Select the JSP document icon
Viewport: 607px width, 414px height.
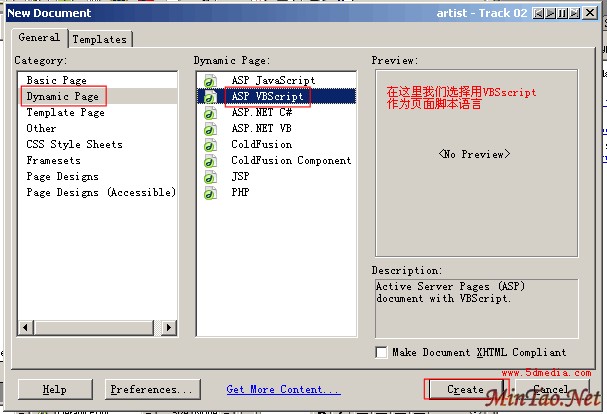point(210,177)
